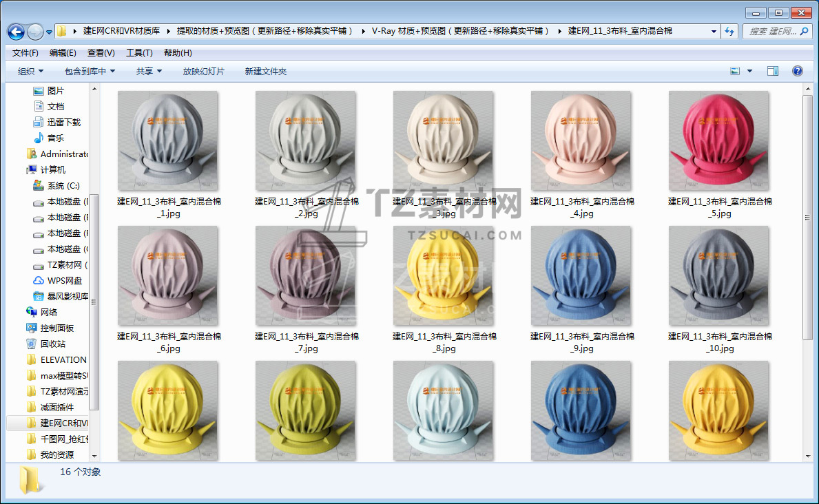Toggle the preview pane icon
This screenshot has width=819, height=504.
point(773,71)
